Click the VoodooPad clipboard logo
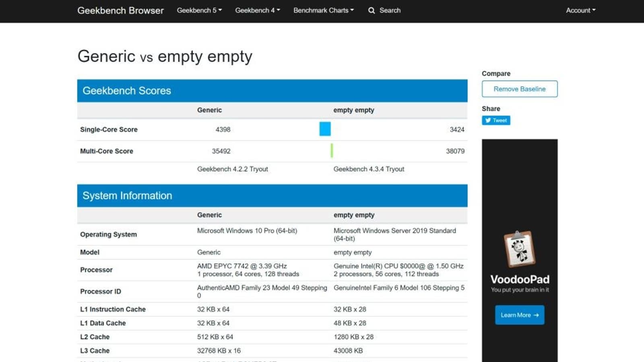 point(520,249)
